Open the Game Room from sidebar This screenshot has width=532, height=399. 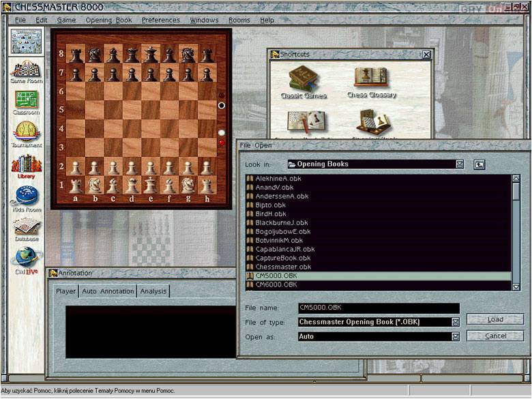27,72
